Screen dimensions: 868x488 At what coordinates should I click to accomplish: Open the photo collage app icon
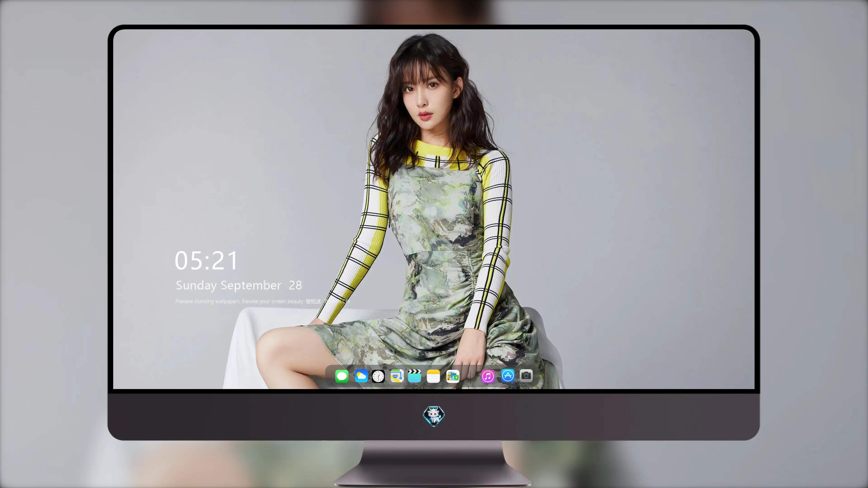tap(453, 376)
